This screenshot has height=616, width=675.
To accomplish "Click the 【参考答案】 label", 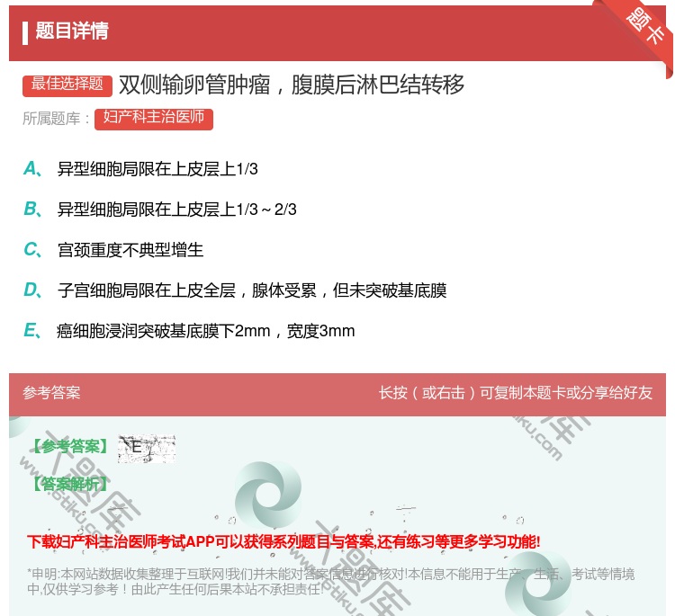I will (69, 447).
